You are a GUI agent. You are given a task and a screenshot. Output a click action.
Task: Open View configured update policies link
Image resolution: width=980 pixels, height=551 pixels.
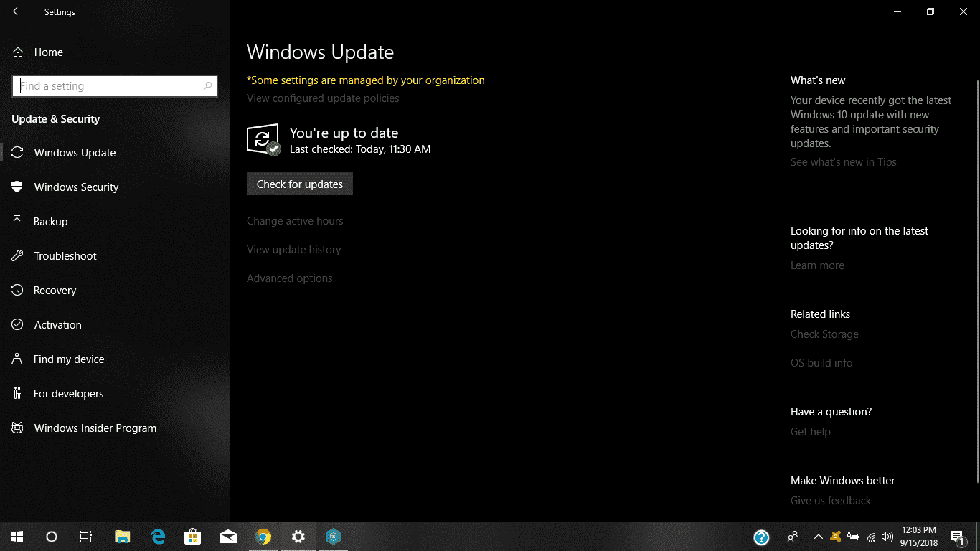pyautogui.click(x=323, y=98)
